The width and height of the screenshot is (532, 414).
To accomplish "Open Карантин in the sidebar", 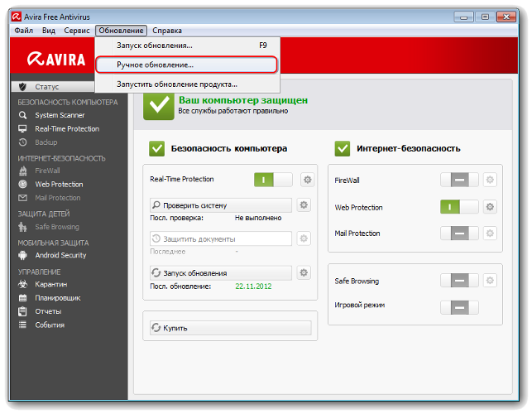I will (51, 283).
